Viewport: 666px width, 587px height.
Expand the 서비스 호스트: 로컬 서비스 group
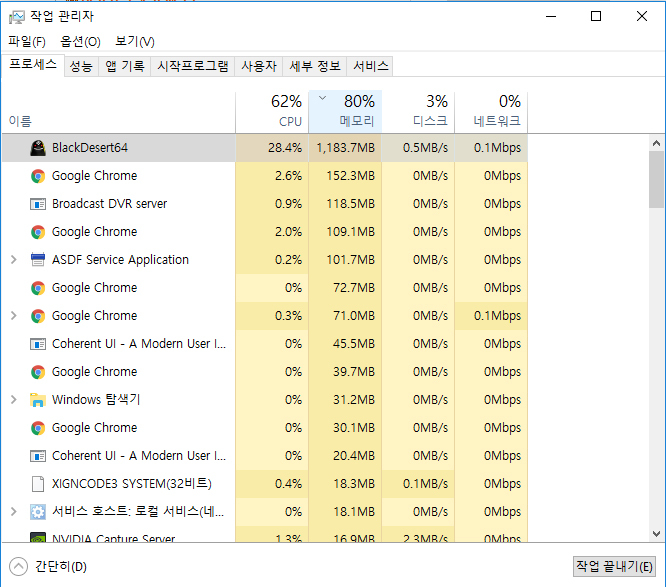pyautogui.click(x=14, y=511)
